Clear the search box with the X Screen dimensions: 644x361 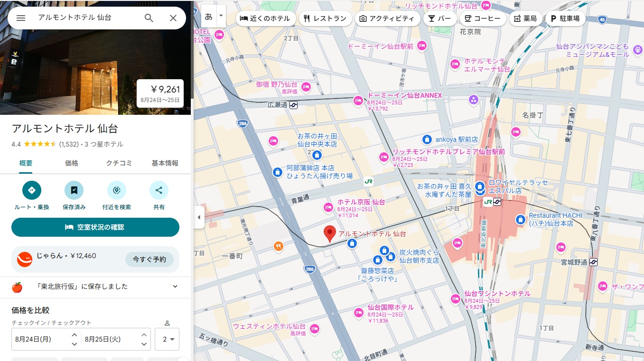pos(173,18)
